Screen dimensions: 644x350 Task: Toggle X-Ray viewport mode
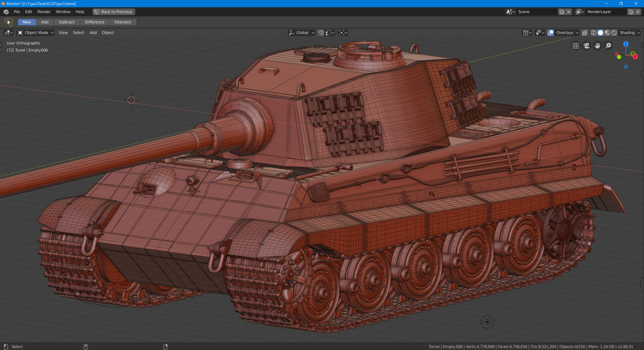(585, 33)
